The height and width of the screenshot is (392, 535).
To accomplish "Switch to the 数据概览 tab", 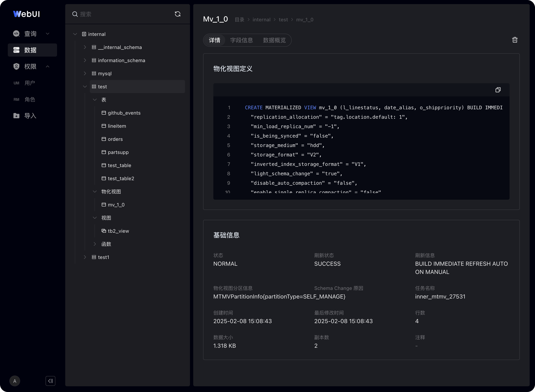I will [x=274, y=40].
